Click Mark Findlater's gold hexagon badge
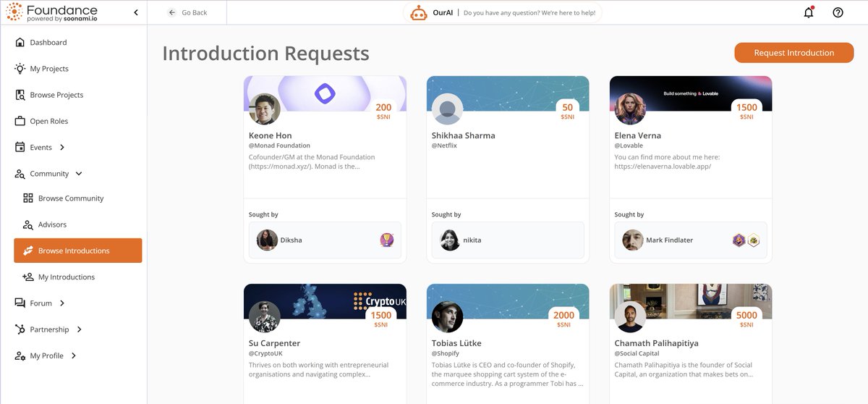Image resolution: width=868 pixels, height=404 pixels. tap(753, 240)
